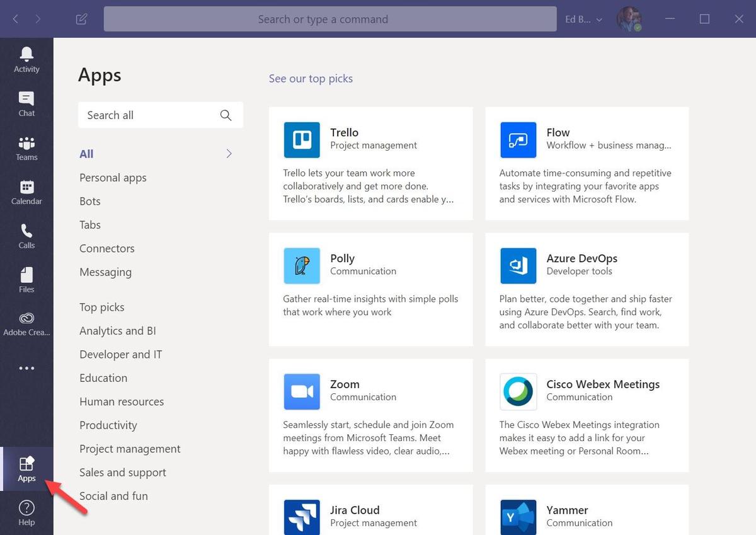Open the Cisco Webex Meetings title
Screen dimensions: 756x535
[603, 384]
